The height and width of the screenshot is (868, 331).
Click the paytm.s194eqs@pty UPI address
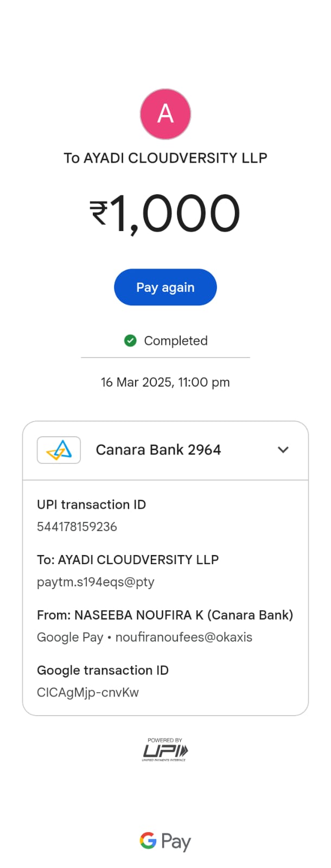point(96,582)
